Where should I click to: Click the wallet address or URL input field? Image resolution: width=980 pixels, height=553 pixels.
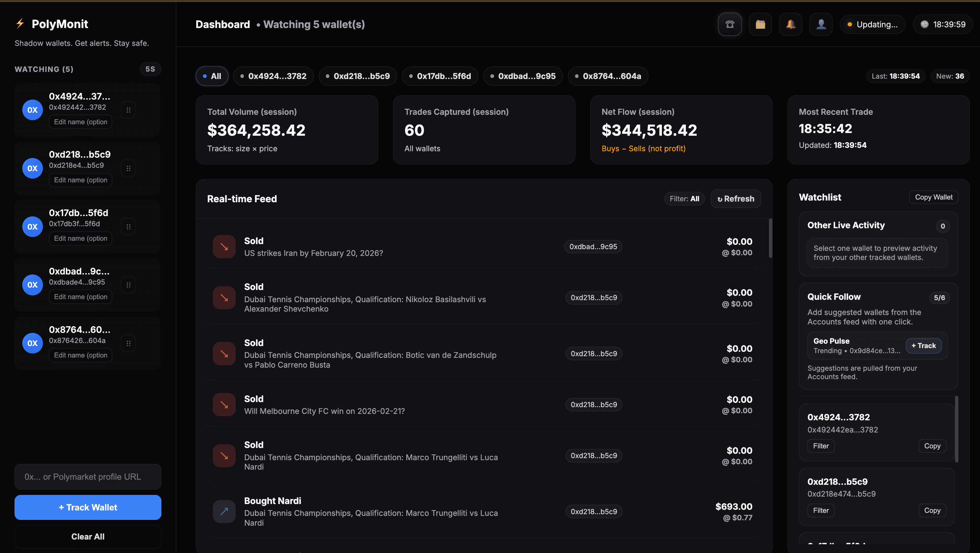coord(88,477)
